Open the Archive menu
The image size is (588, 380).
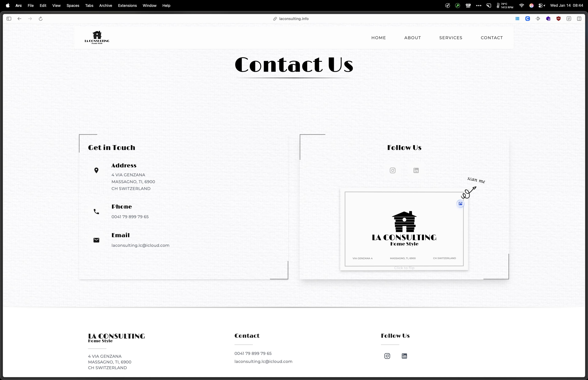tap(106, 5)
